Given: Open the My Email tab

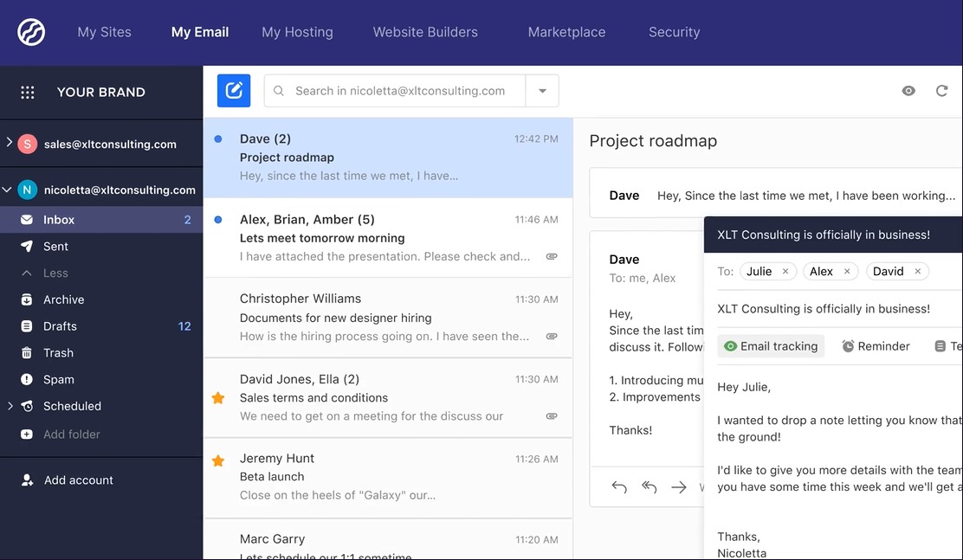Looking at the screenshot, I should pyautogui.click(x=200, y=32).
